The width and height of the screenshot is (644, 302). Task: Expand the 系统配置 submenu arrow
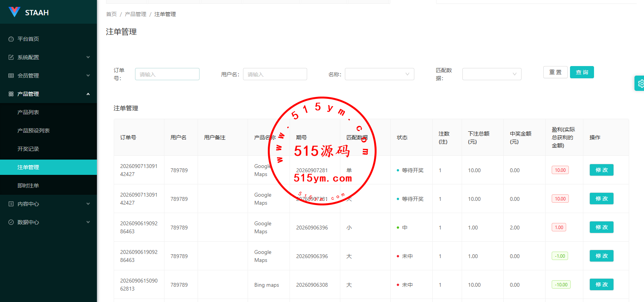click(88, 57)
